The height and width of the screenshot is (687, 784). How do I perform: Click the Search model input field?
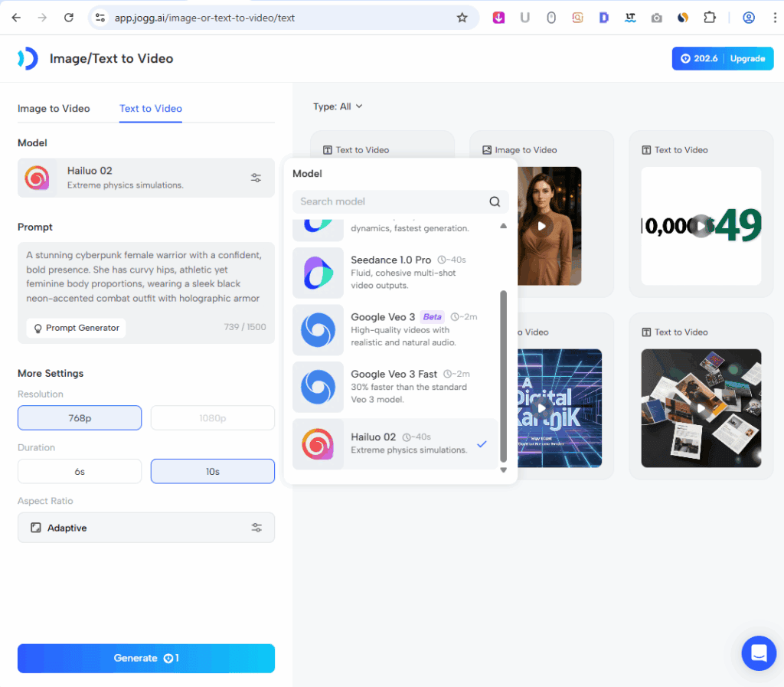point(390,202)
